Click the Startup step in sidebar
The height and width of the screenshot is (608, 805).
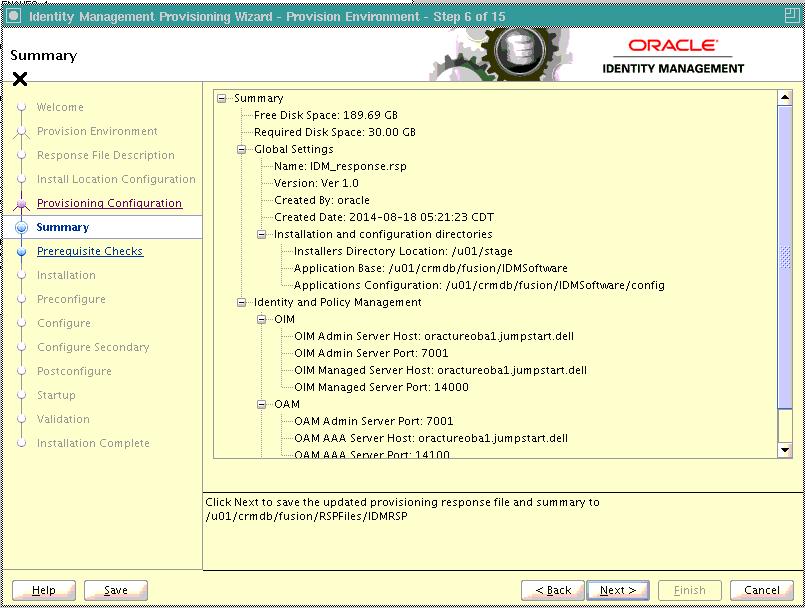pyautogui.click(x=56, y=395)
